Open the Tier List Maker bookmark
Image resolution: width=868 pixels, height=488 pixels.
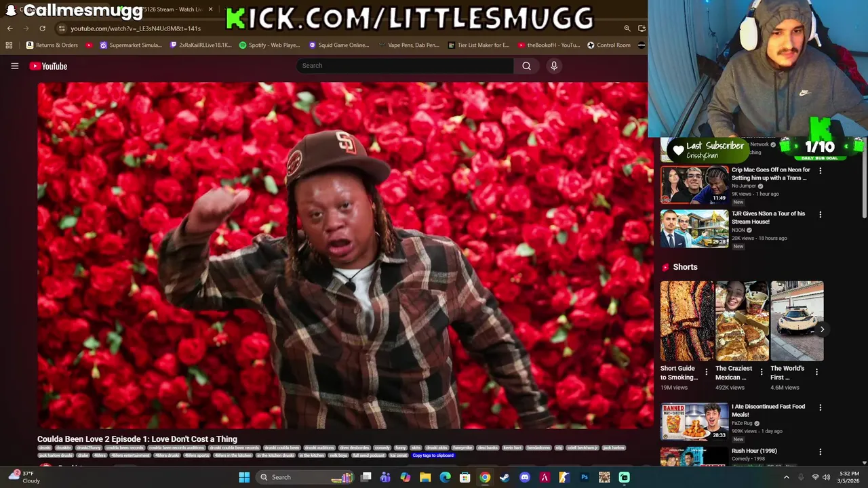(x=479, y=45)
